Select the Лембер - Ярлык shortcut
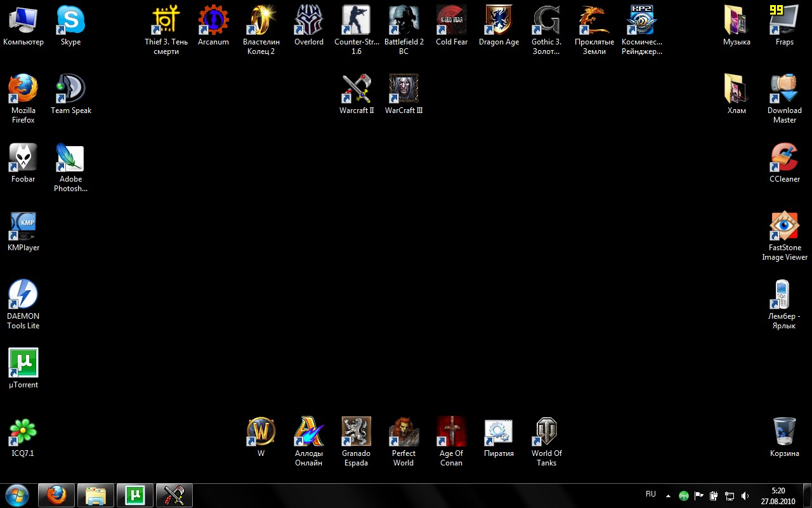Screen dimensions: 812x508 pyautogui.click(x=785, y=304)
